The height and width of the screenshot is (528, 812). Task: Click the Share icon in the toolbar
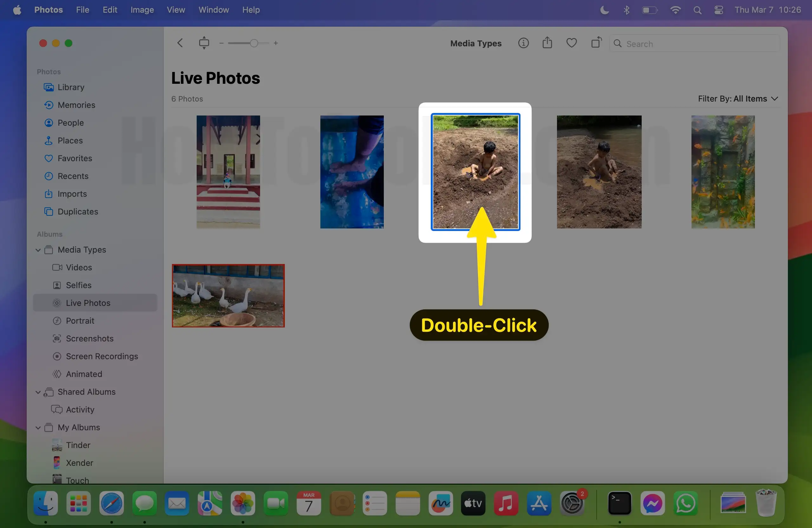(x=547, y=43)
